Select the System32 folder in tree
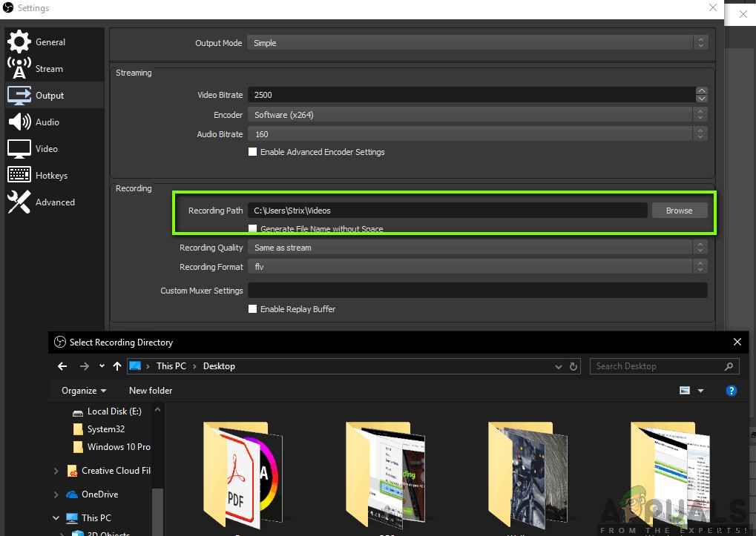Image resolution: width=756 pixels, height=536 pixels. tap(99, 429)
